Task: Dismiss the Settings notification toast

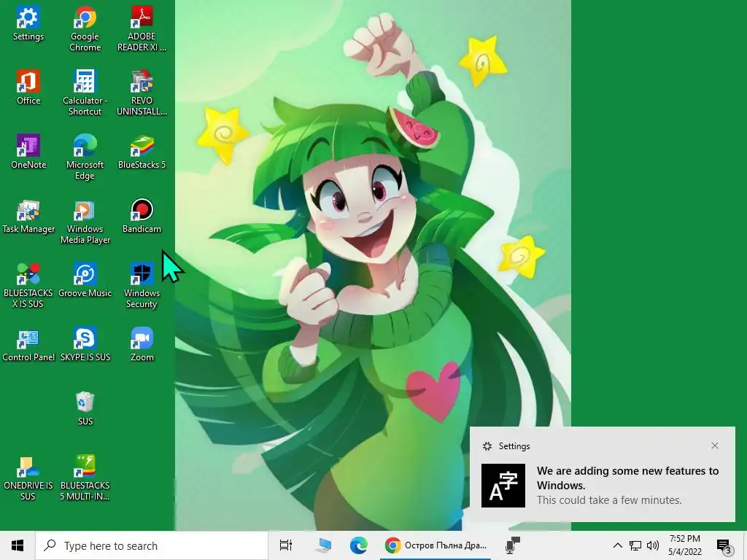Action: (715, 446)
